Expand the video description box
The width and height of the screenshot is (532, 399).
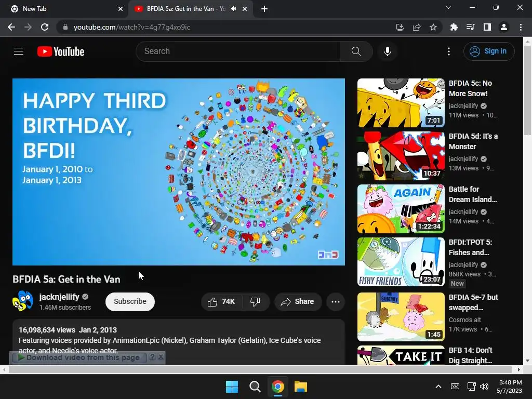[x=179, y=342]
